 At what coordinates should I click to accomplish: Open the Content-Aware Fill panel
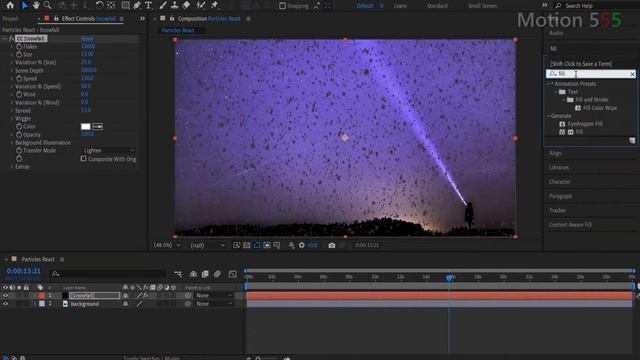click(570, 224)
